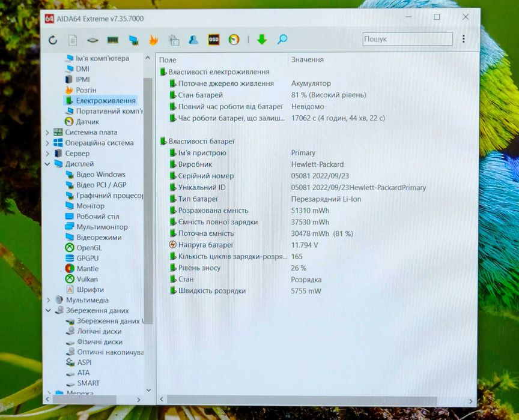Select the Vulkan tree item

point(82,279)
